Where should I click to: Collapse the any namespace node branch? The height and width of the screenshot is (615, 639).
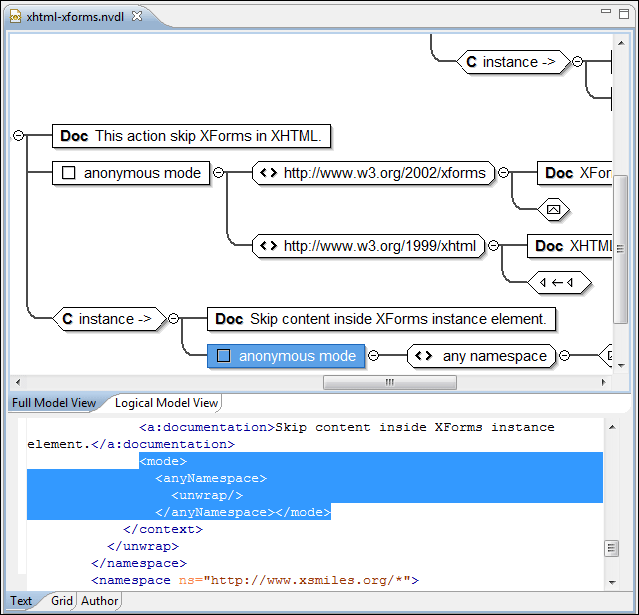(564, 356)
